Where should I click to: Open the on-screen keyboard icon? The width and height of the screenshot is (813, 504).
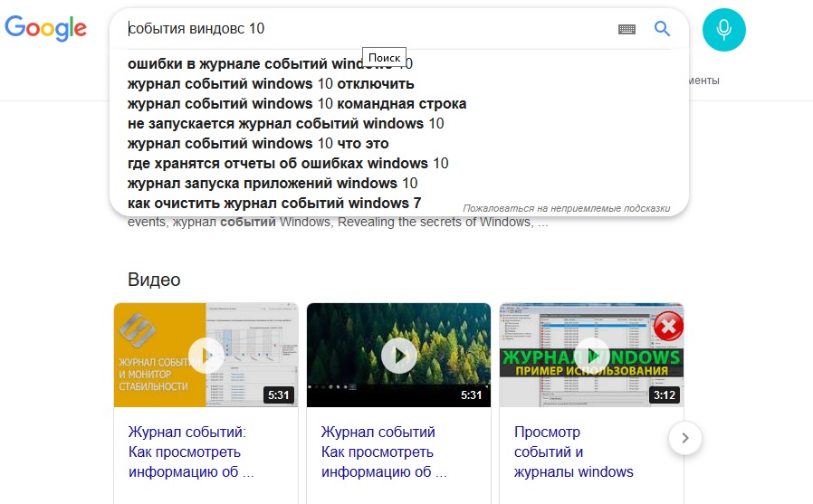(626, 29)
